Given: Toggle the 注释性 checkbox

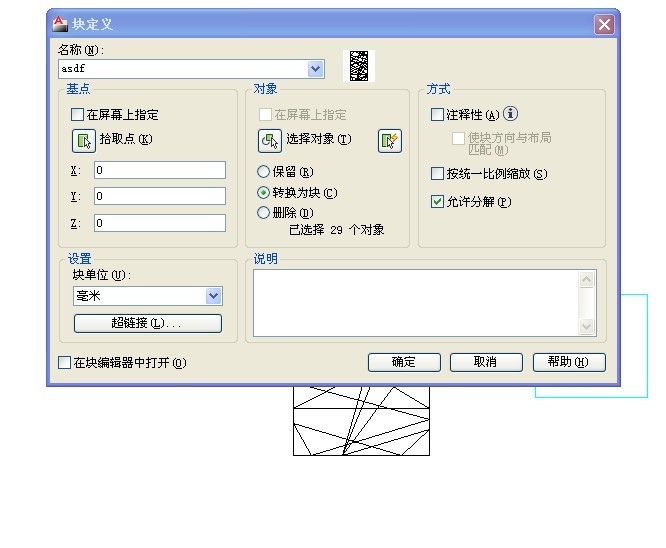Looking at the screenshot, I should pyautogui.click(x=437, y=114).
